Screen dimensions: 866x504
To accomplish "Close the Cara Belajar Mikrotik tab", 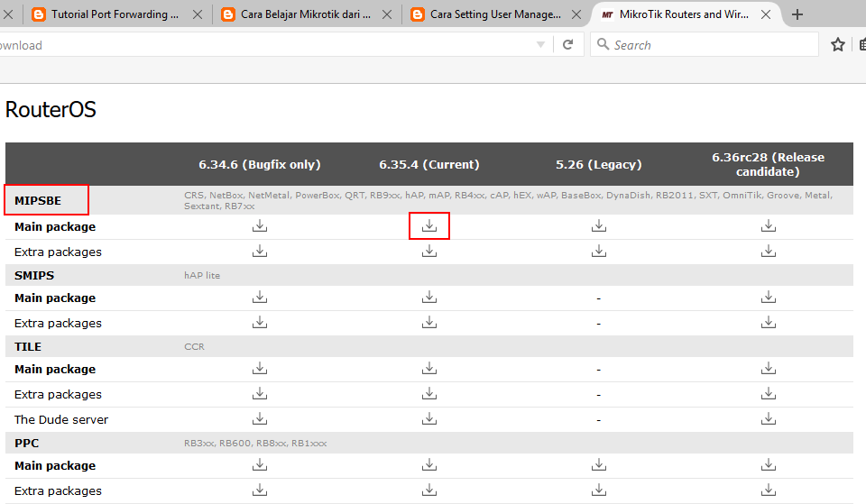I will (387, 15).
